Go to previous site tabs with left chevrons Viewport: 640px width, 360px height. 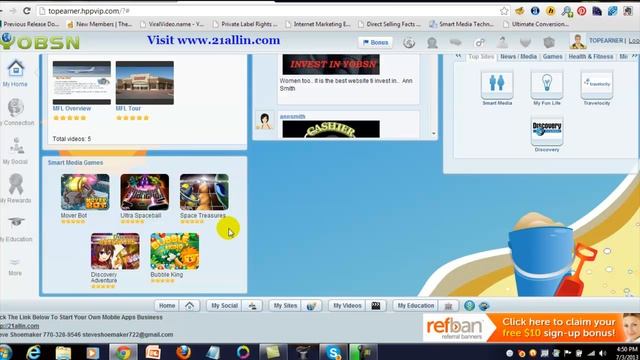[x=459, y=56]
